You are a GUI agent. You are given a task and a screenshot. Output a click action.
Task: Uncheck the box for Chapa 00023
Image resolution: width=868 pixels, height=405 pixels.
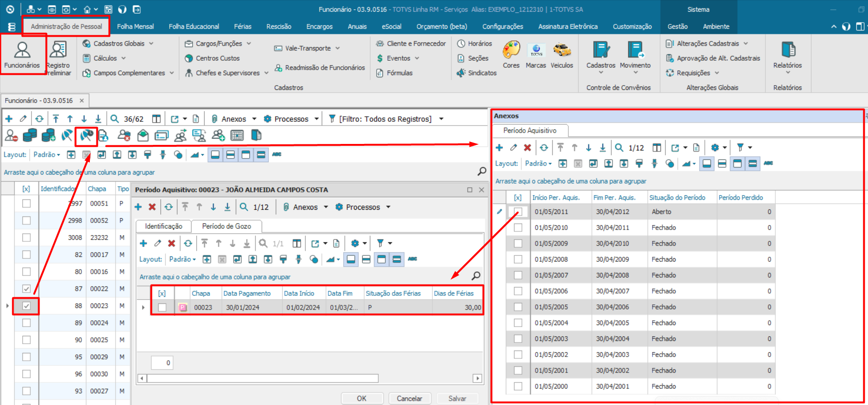[26, 306]
